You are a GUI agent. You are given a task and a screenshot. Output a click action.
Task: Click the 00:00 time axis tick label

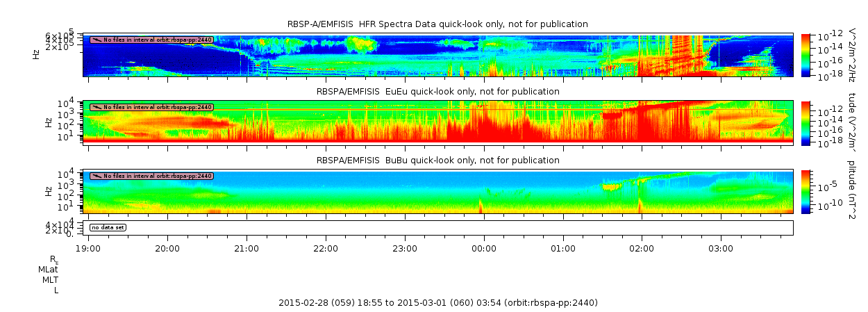pyautogui.click(x=484, y=248)
